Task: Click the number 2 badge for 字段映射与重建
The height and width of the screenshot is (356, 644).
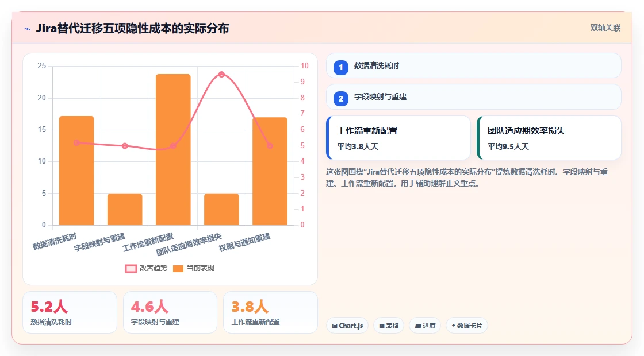Action: (x=341, y=98)
